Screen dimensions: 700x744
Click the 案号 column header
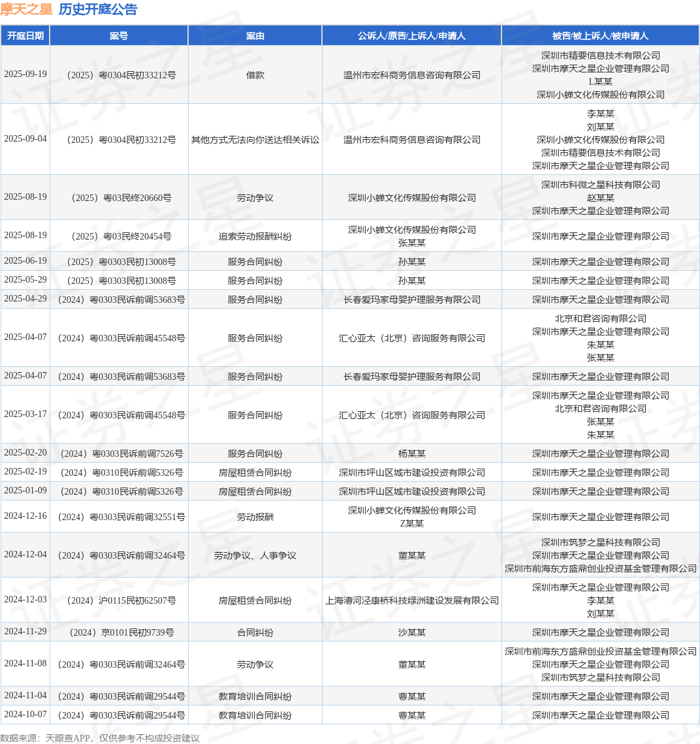(x=119, y=36)
